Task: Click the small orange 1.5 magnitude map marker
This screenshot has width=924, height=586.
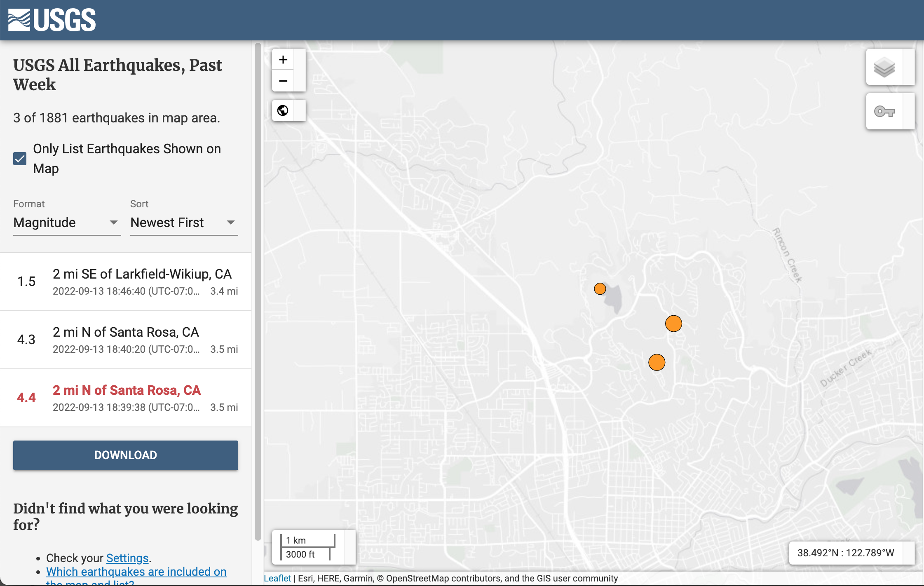Action: [x=600, y=288]
